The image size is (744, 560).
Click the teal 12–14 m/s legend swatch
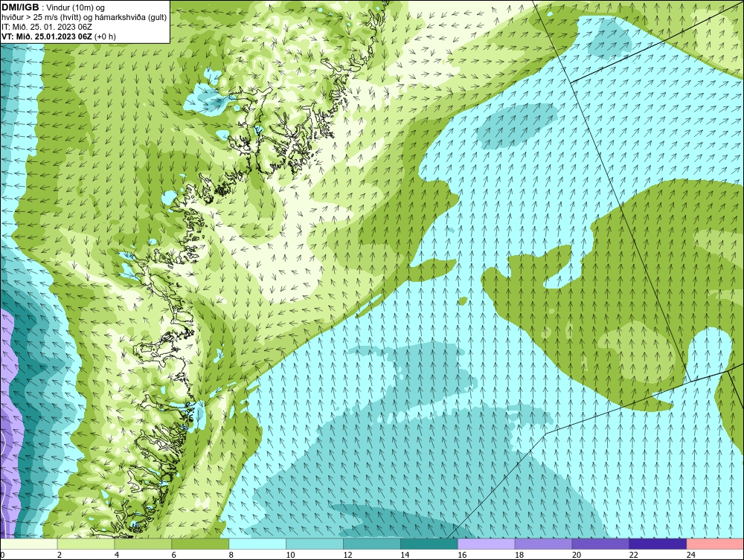tap(371, 544)
